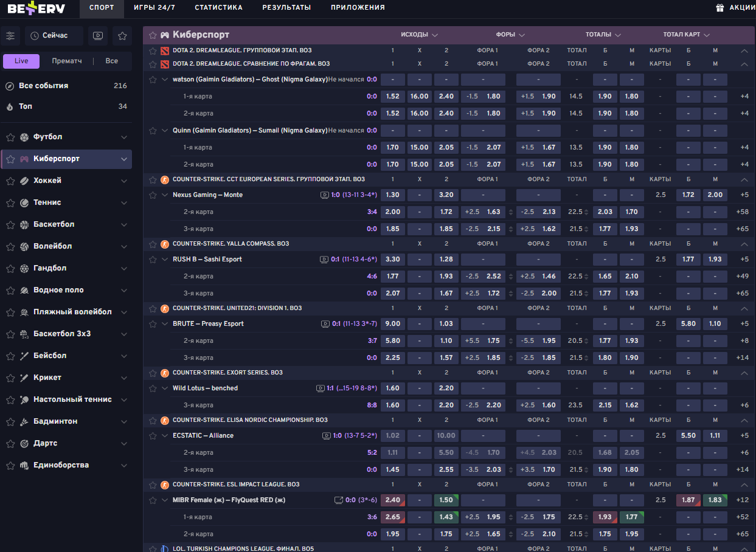This screenshot has width=756, height=552.
Task: Open the video stream for ECSTATIC – Alliance
Action: (327, 435)
